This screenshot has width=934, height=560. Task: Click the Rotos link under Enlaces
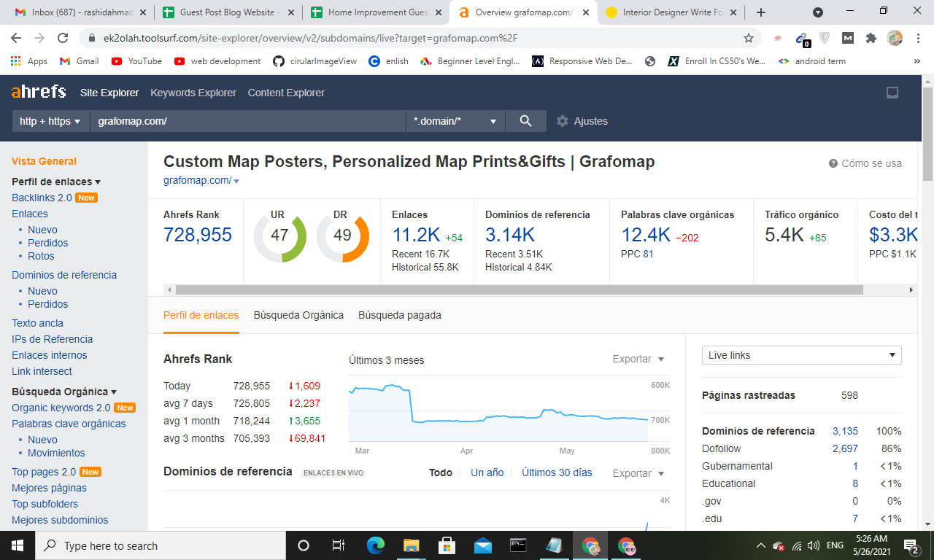coord(41,256)
